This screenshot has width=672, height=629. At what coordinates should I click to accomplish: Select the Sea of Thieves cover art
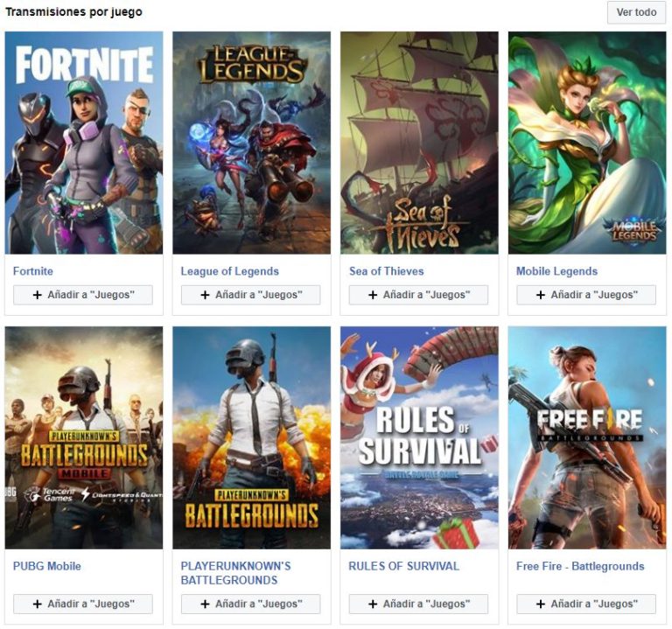[419, 143]
